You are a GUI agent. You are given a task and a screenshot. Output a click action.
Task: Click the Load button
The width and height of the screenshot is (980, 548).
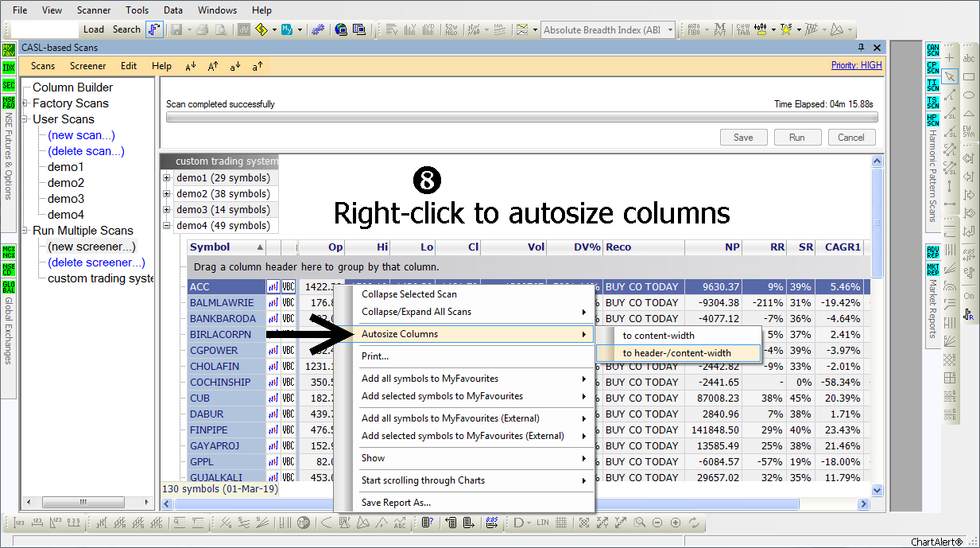coord(94,29)
